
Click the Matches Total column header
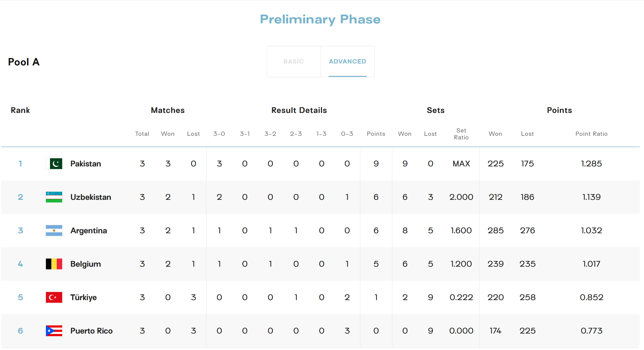pos(142,134)
